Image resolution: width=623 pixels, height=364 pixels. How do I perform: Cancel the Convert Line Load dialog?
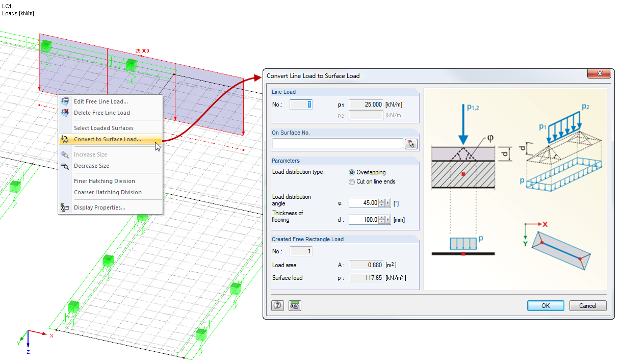[587, 305]
